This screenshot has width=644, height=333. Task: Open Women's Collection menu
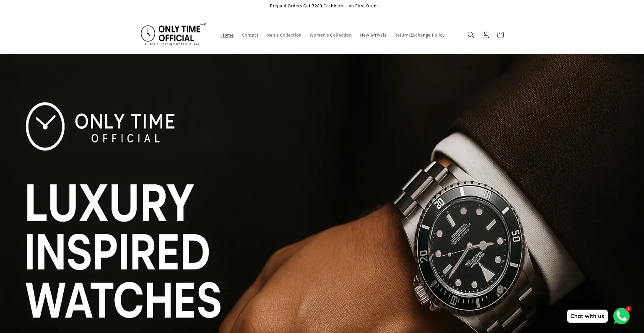330,35
